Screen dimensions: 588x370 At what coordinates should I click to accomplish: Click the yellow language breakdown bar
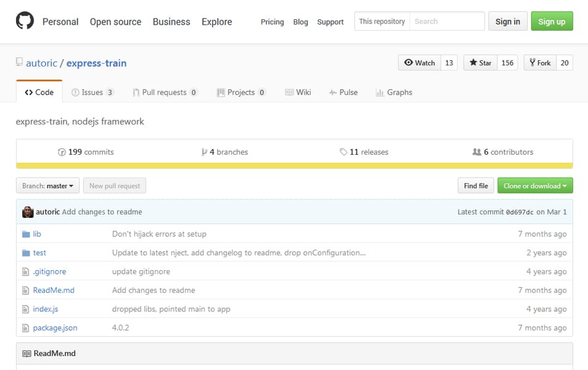[x=294, y=165]
